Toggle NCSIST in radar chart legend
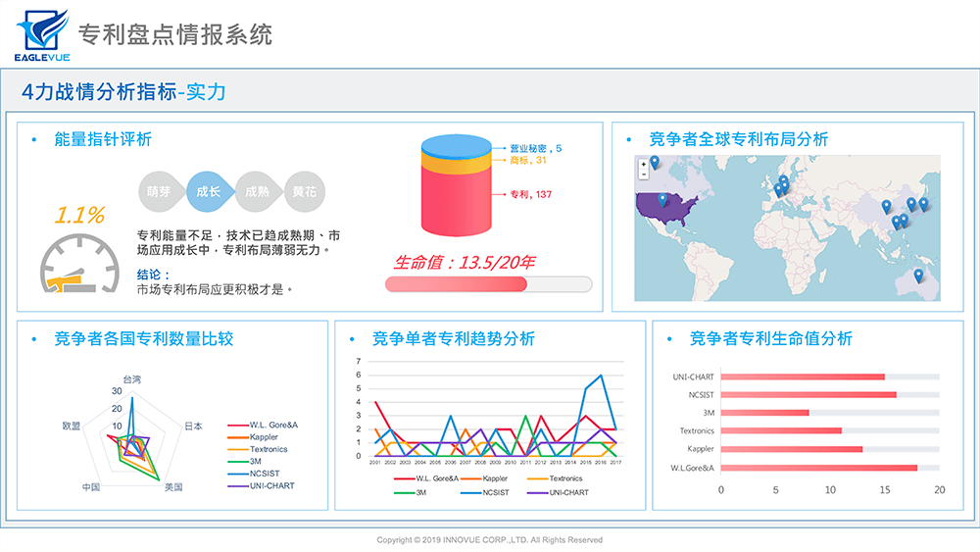980x552 pixels. coord(254,474)
